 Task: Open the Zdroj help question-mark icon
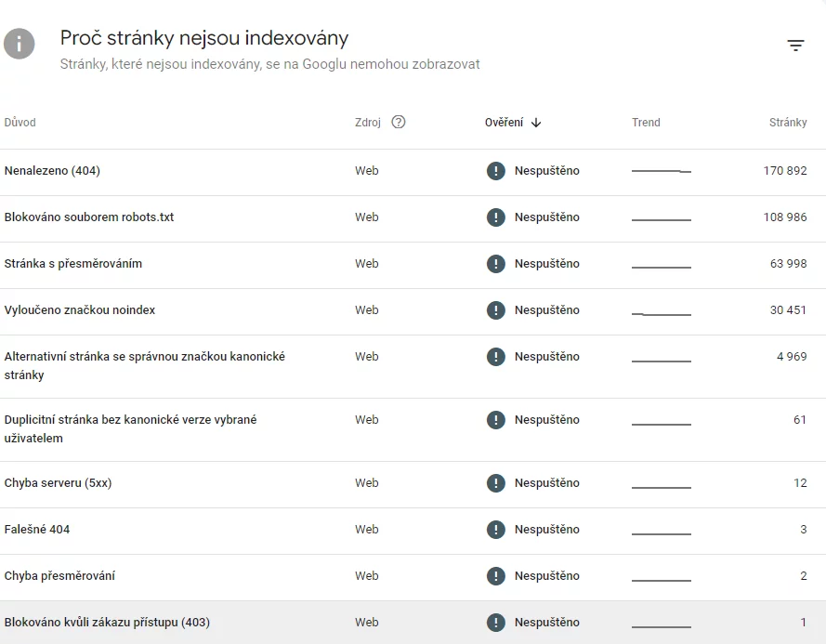coord(399,123)
